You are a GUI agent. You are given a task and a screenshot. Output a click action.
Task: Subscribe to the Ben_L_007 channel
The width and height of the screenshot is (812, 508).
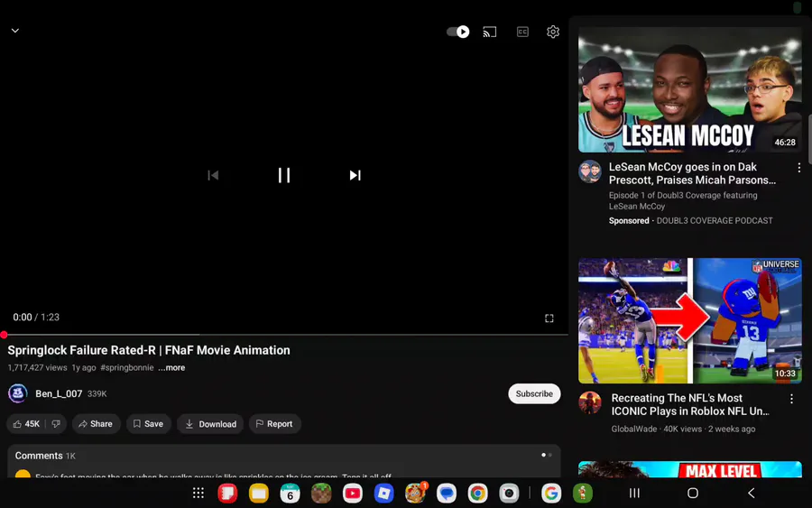click(x=534, y=393)
